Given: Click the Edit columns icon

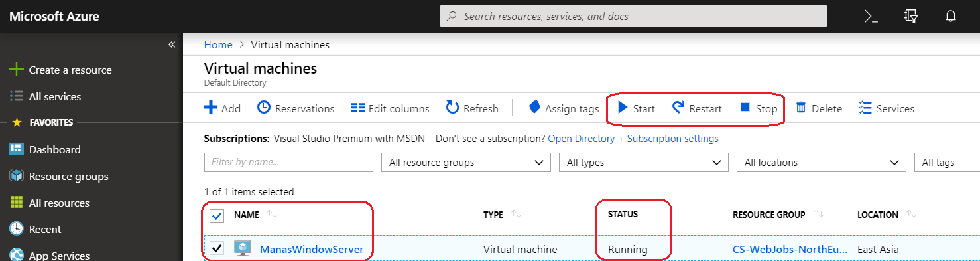Looking at the screenshot, I should [358, 108].
